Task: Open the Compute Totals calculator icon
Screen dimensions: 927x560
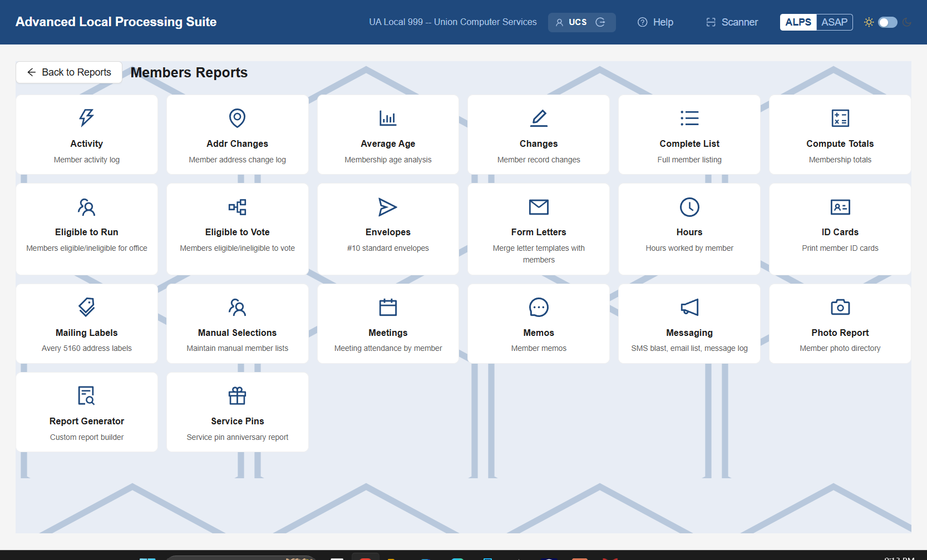Action: [x=840, y=118]
